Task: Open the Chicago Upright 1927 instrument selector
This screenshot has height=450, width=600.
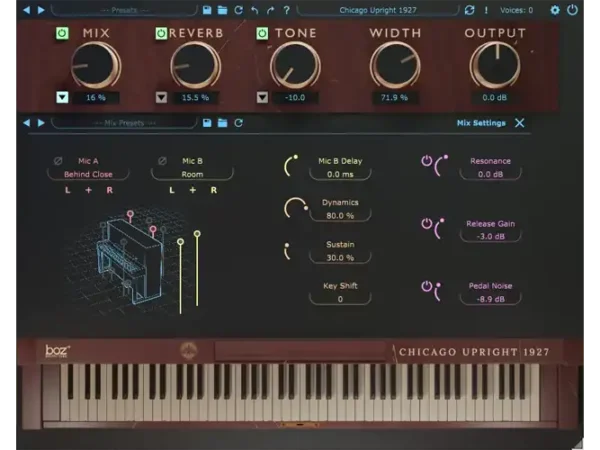Action: click(x=378, y=10)
